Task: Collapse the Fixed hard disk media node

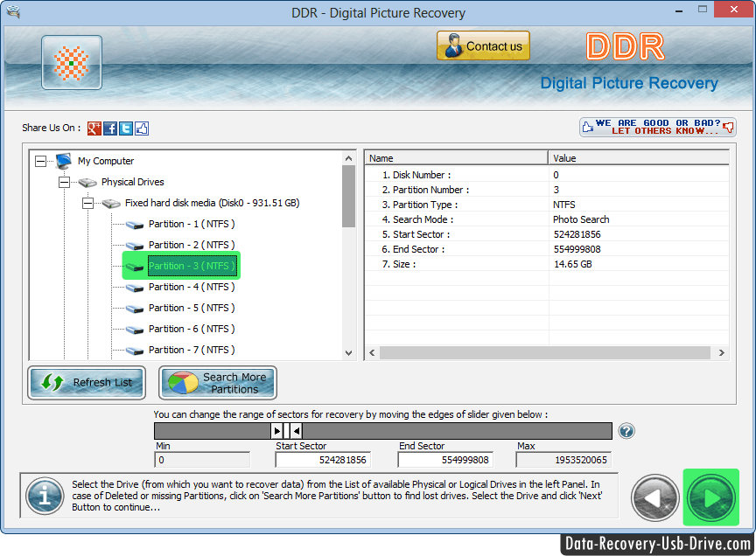Action: click(x=87, y=204)
